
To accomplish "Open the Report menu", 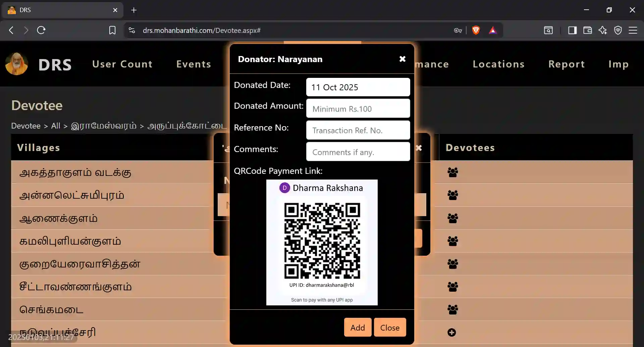I will [x=567, y=64].
